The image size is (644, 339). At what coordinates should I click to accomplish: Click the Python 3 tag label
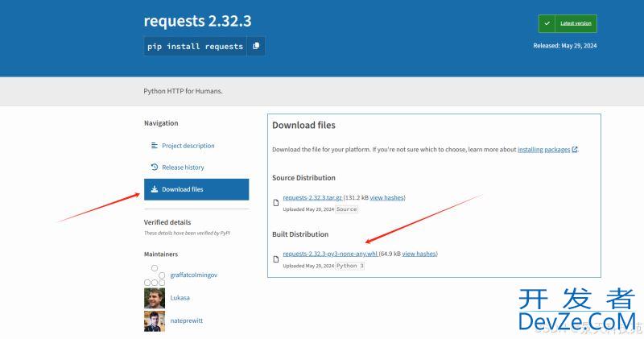350,266
